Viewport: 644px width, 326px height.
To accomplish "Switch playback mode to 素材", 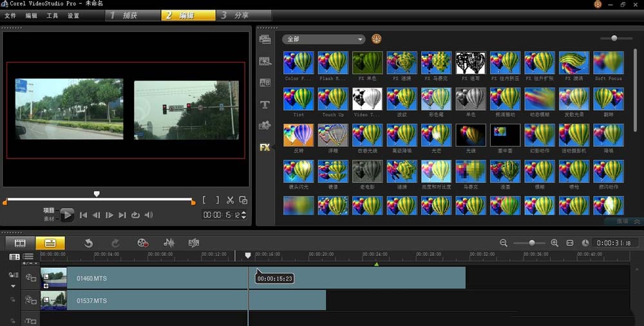I will [x=49, y=219].
